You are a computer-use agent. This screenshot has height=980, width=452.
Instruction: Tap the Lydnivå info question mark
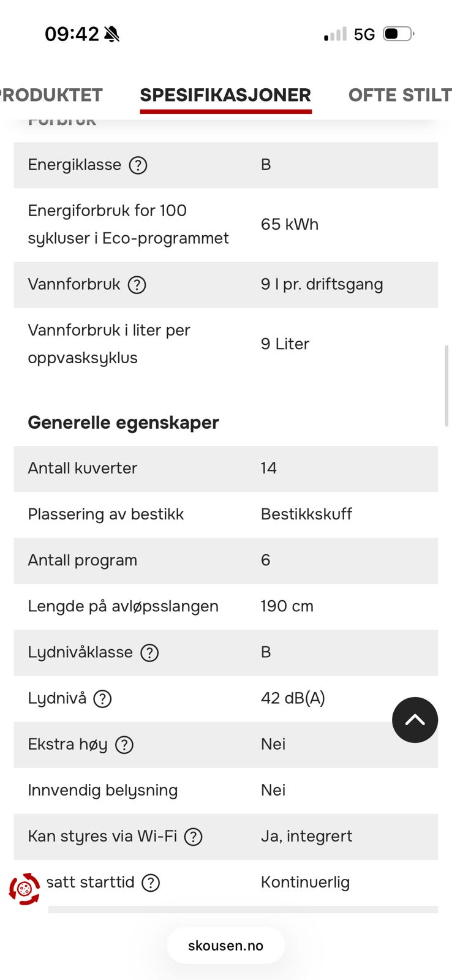[102, 699]
